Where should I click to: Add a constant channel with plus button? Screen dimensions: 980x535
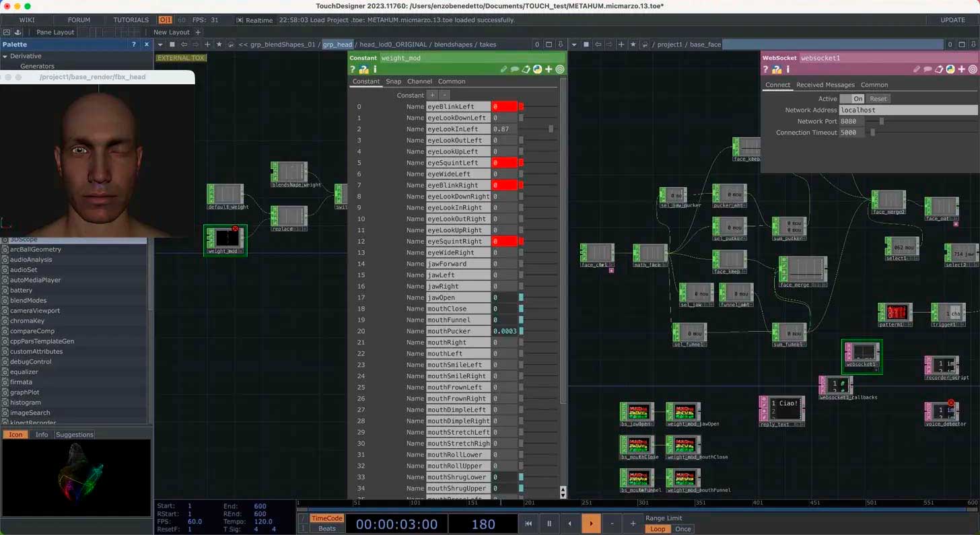433,95
